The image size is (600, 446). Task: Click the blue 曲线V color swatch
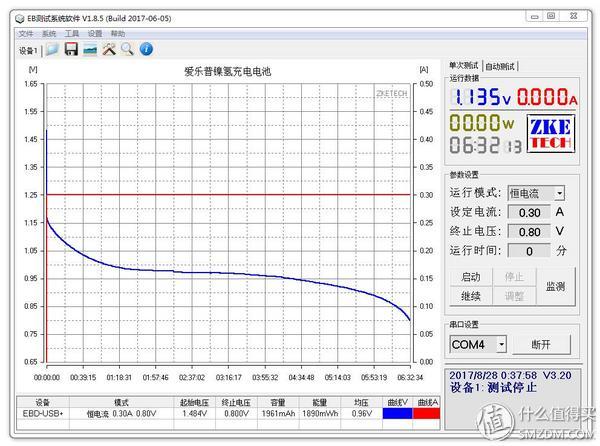397,412
